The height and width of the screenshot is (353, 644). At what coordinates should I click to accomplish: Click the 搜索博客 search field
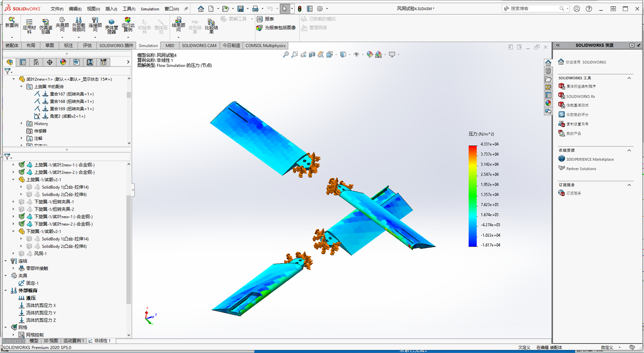tap(533, 8)
